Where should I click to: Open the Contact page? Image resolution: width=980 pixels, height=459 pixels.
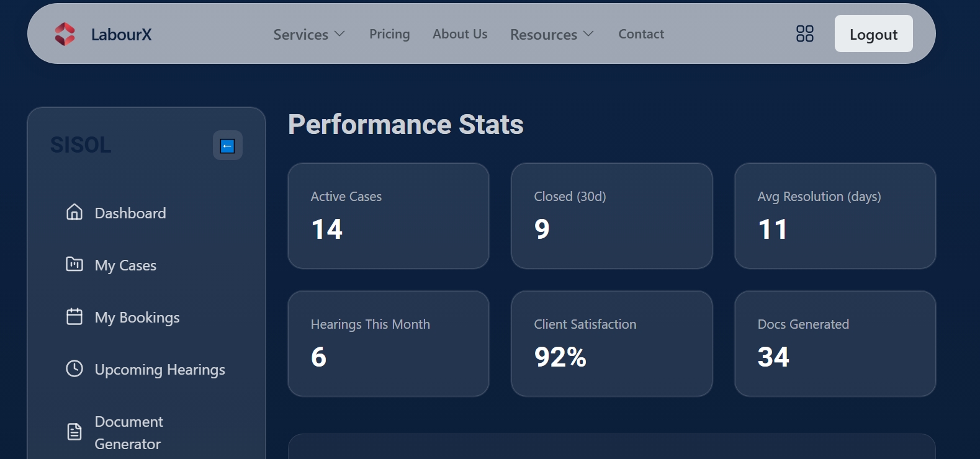coord(641,34)
